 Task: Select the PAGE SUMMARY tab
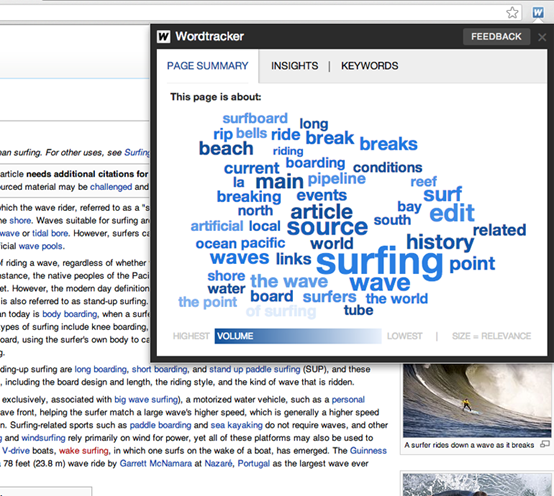pos(207,66)
